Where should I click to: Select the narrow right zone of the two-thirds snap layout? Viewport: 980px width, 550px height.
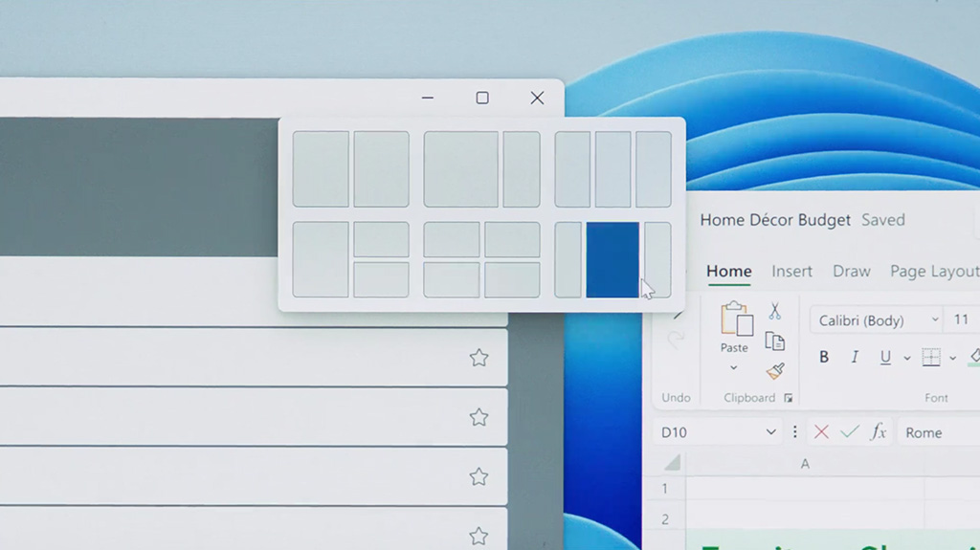522,168
